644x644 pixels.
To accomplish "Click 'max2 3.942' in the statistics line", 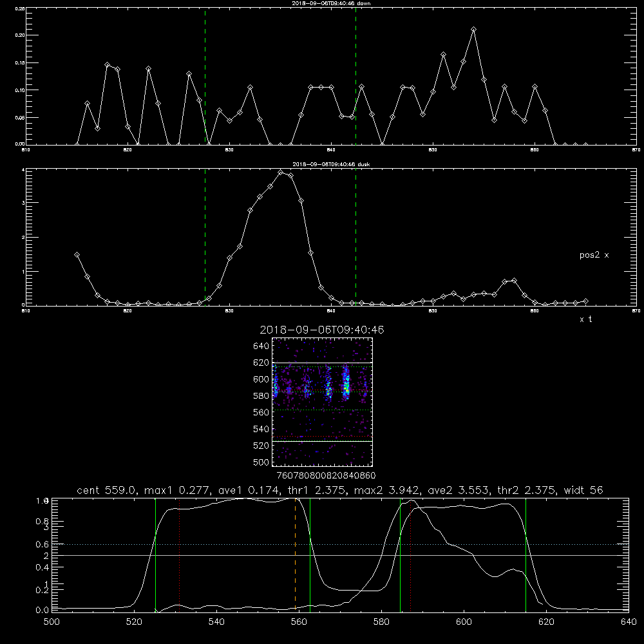I will (386, 490).
